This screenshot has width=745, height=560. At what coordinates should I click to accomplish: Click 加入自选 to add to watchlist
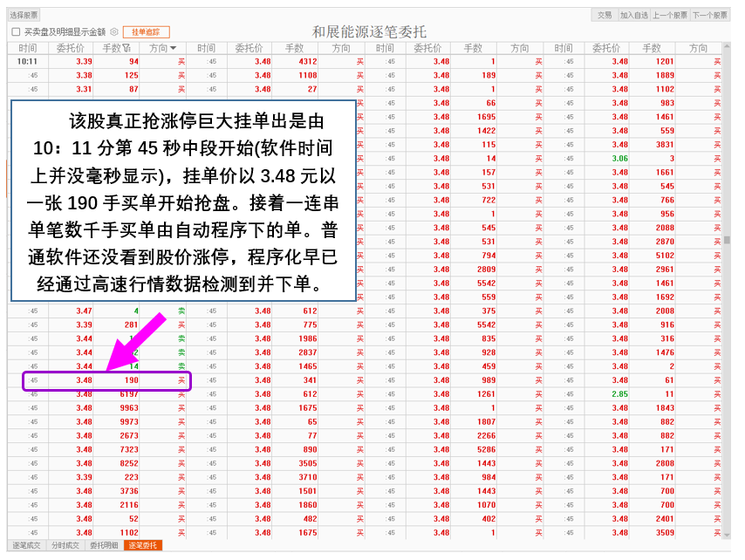click(634, 15)
